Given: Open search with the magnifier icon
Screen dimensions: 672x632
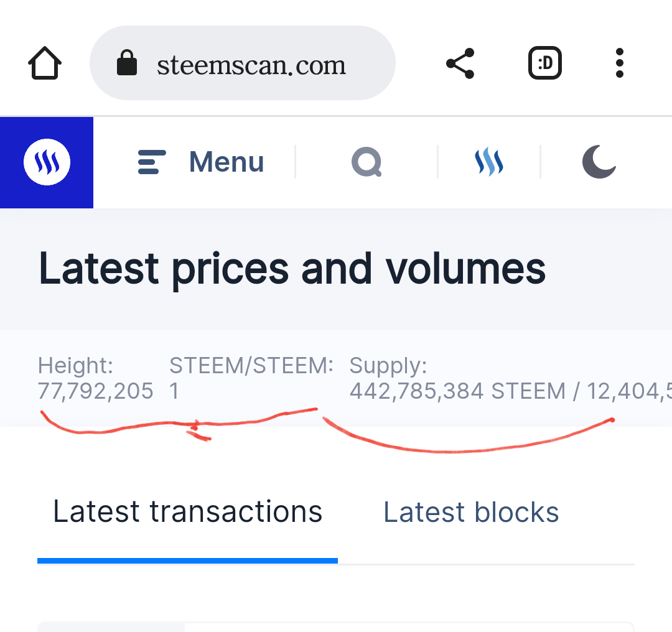Looking at the screenshot, I should point(366,163).
